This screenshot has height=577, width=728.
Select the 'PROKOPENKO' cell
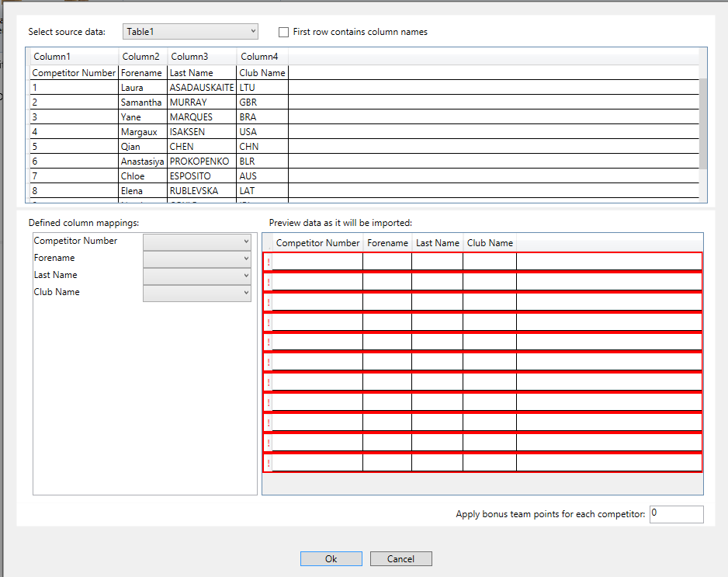[202, 162]
